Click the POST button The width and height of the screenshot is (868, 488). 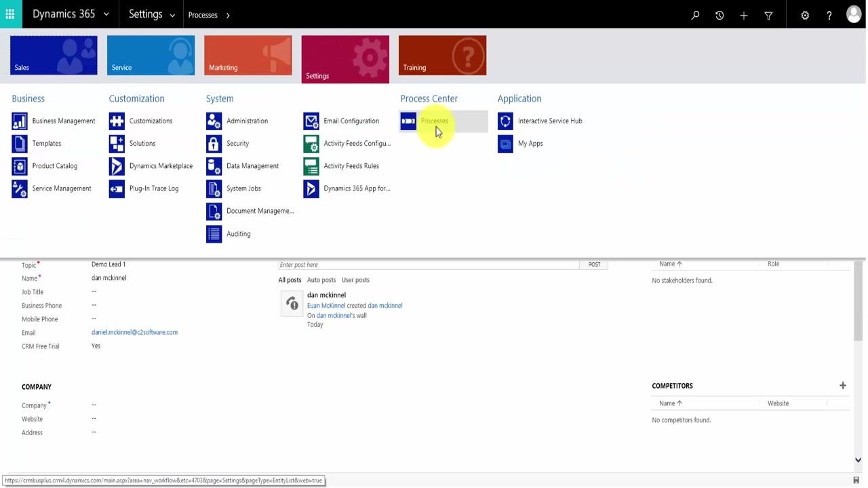click(x=594, y=264)
